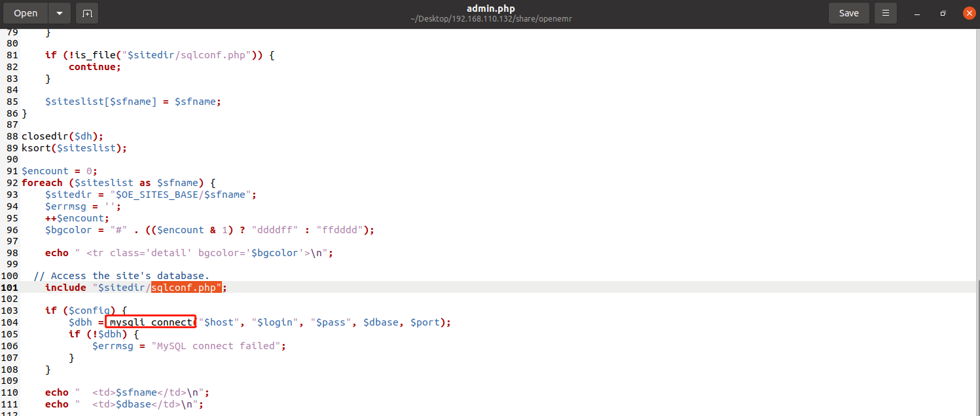980x416 pixels.
Task: Click the vertical scrollbar on the right
Action: [x=977, y=347]
